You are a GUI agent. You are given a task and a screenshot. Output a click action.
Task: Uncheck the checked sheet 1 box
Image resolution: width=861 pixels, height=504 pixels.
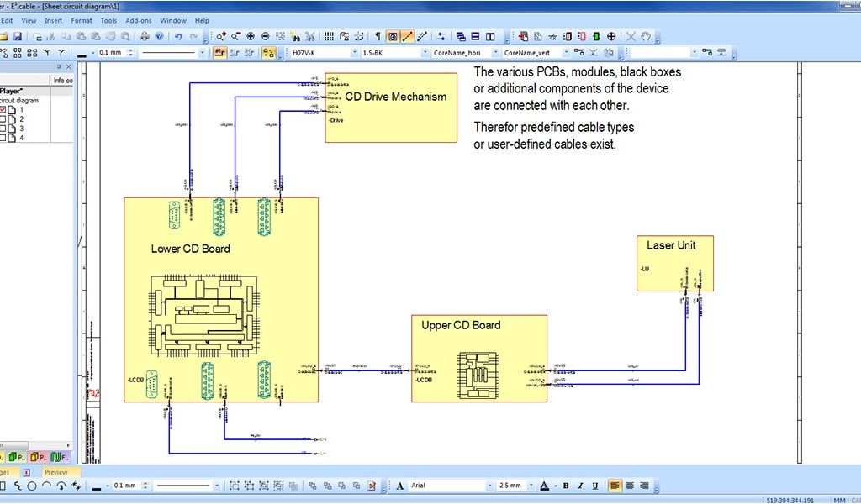pos(3,110)
